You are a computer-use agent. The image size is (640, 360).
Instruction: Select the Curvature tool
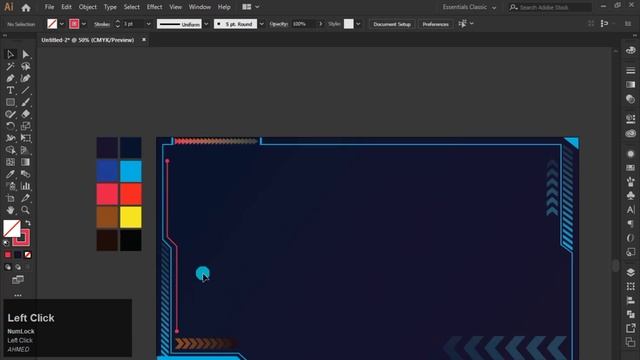26,78
